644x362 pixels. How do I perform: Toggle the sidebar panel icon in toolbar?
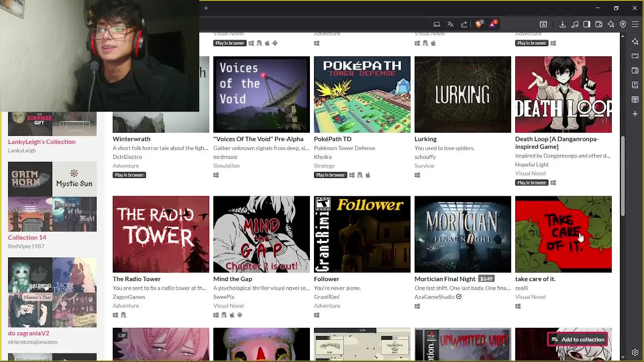(587, 24)
